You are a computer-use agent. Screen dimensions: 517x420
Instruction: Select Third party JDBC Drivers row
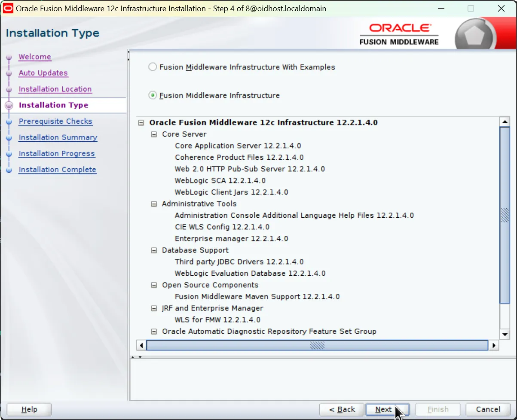239,262
